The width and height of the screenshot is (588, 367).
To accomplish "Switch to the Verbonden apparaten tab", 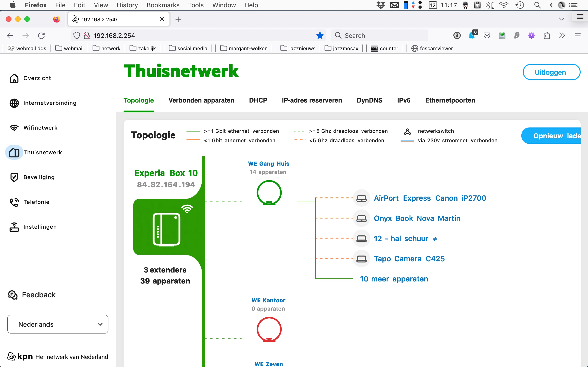I will point(201,100).
